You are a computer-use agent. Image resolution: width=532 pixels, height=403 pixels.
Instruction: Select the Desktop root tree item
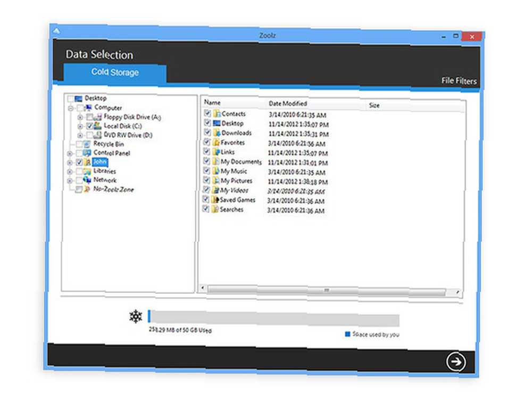(x=95, y=98)
